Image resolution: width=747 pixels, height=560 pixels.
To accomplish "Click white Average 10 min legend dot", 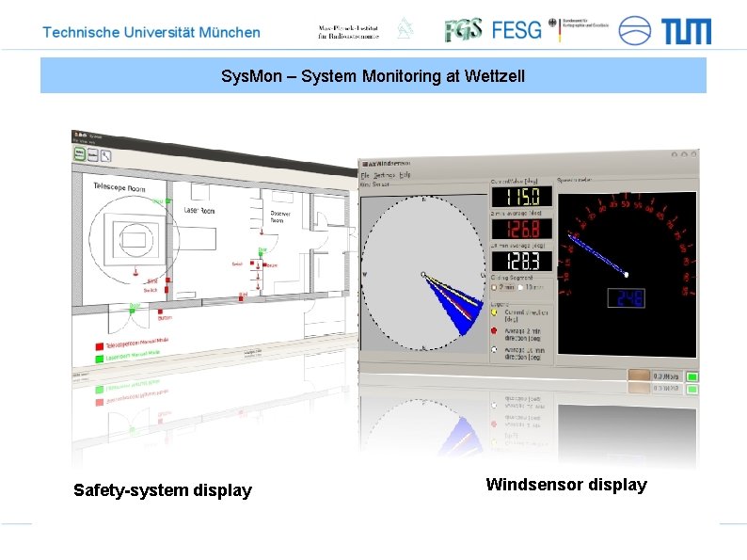I will [494, 350].
